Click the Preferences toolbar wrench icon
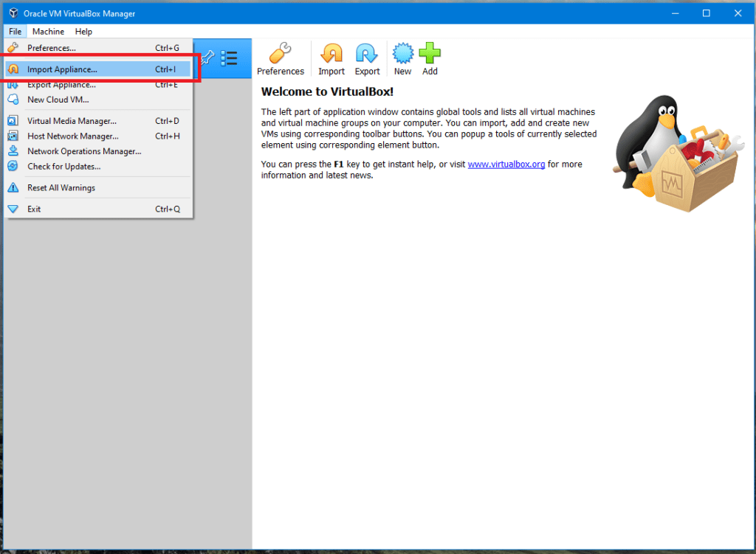This screenshot has width=756, height=554. coord(281,55)
